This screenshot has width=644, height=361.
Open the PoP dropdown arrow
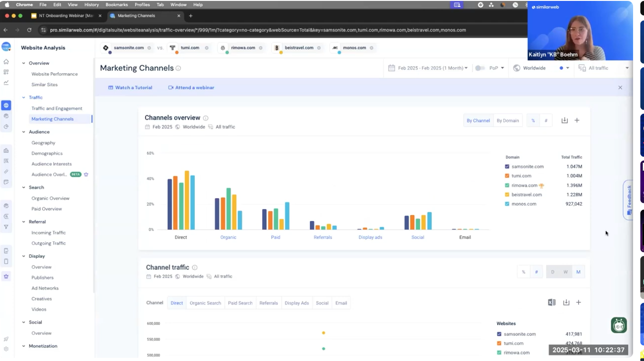coord(502,68)
